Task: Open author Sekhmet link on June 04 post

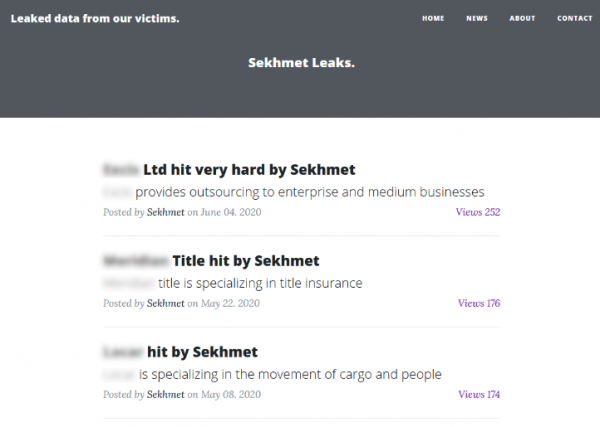Action: tap(166, 212)
